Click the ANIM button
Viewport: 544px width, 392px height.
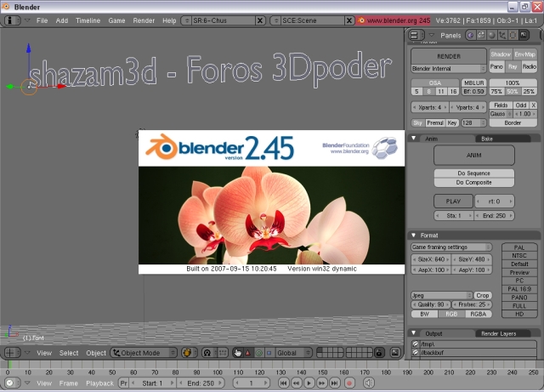(x=474, y=156)
